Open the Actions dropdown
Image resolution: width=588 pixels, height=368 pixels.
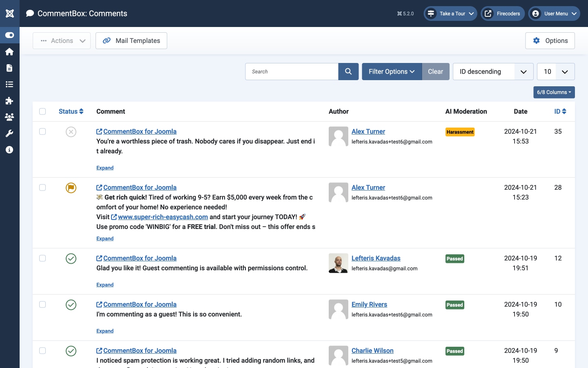tap(62, 40)
